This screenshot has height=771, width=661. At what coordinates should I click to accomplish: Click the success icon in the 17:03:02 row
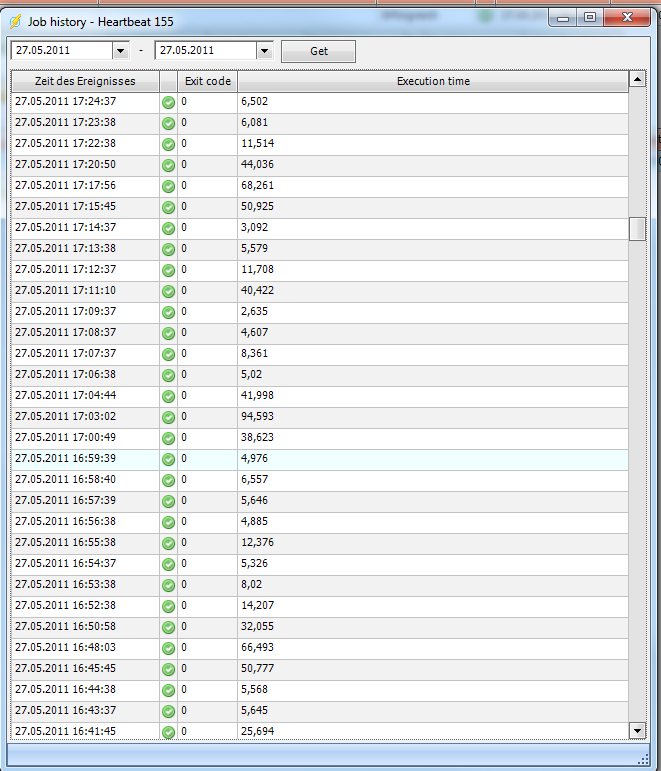pos(168,416)
